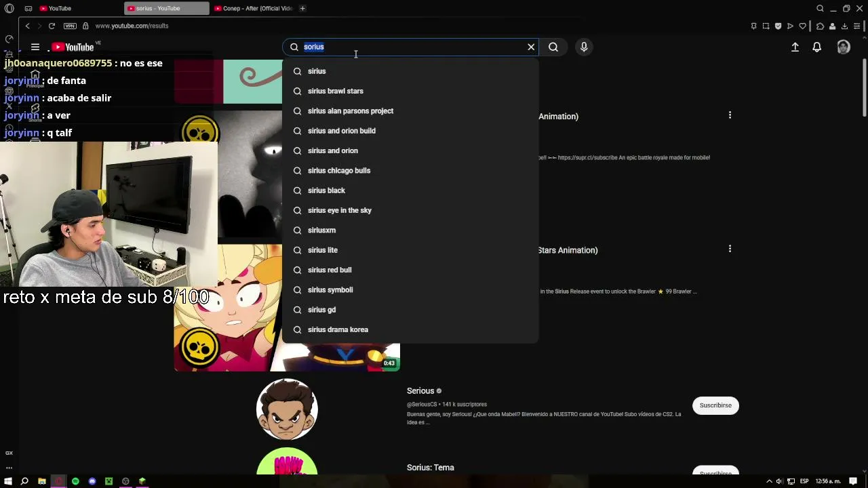Pick 'sirius red bull' suggestion
The height and width of the screenshot is (488, 868).
410,270
